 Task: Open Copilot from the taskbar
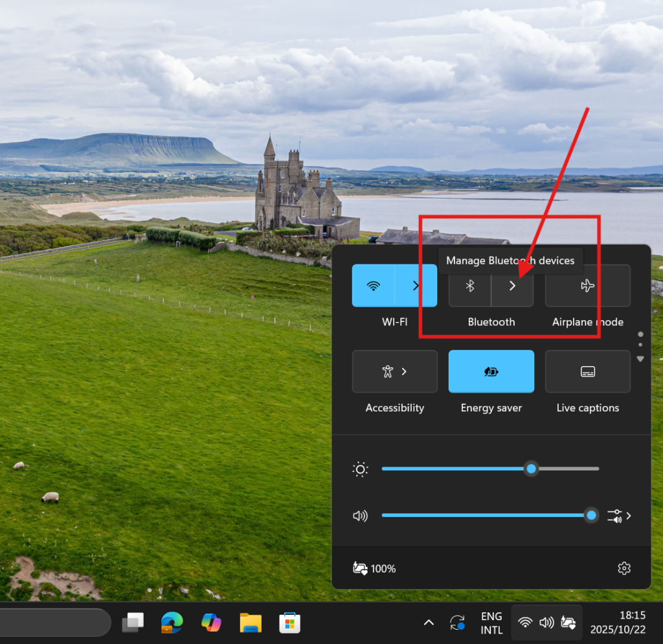[210, 623]
